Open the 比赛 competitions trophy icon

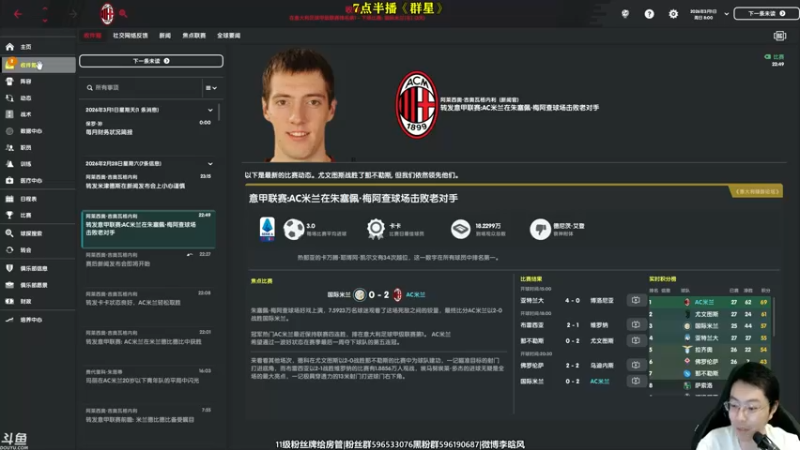point(10,215)
